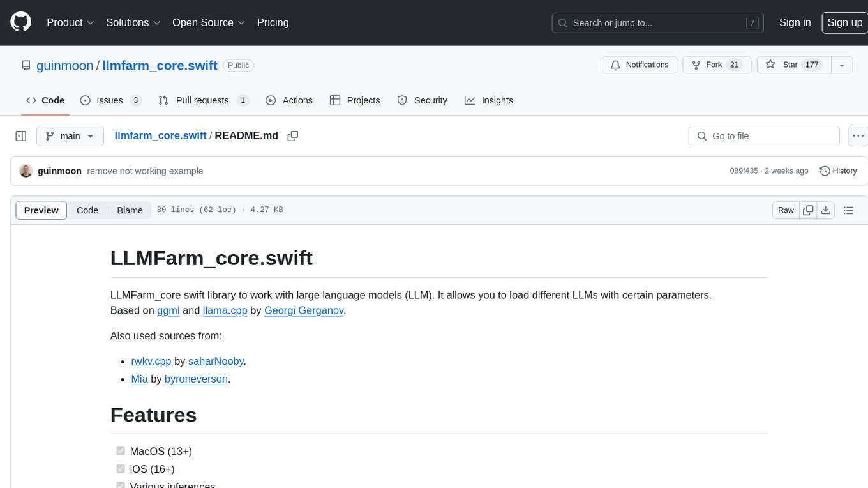Click the iOS (16+) checkbox

click(x=121, y=469)
